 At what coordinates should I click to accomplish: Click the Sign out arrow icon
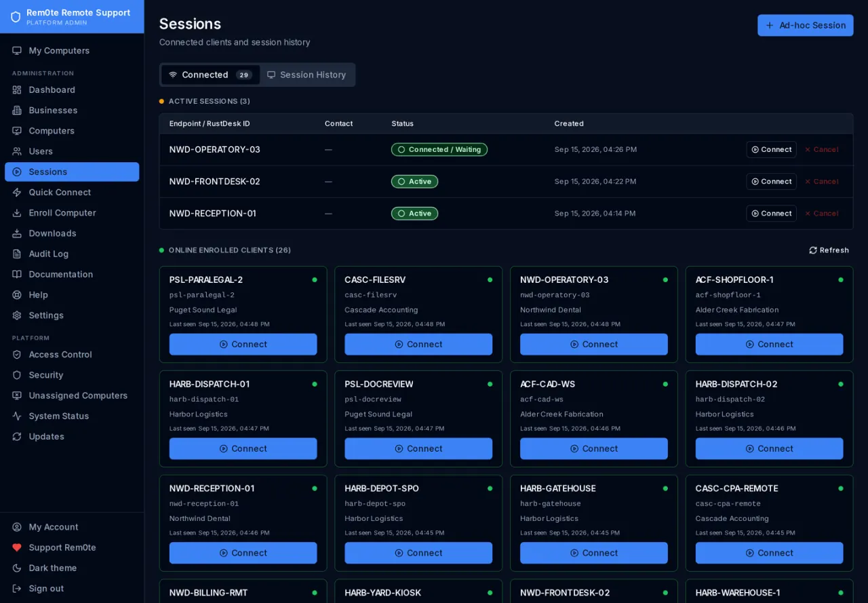[x=17, y=589]
